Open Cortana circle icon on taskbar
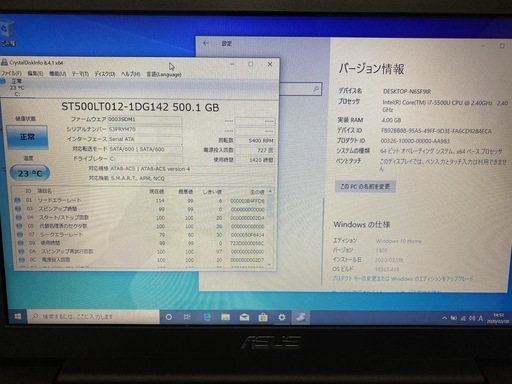Image resolution: width=512 pixels, height=384 pixels. tap(169, 317)
